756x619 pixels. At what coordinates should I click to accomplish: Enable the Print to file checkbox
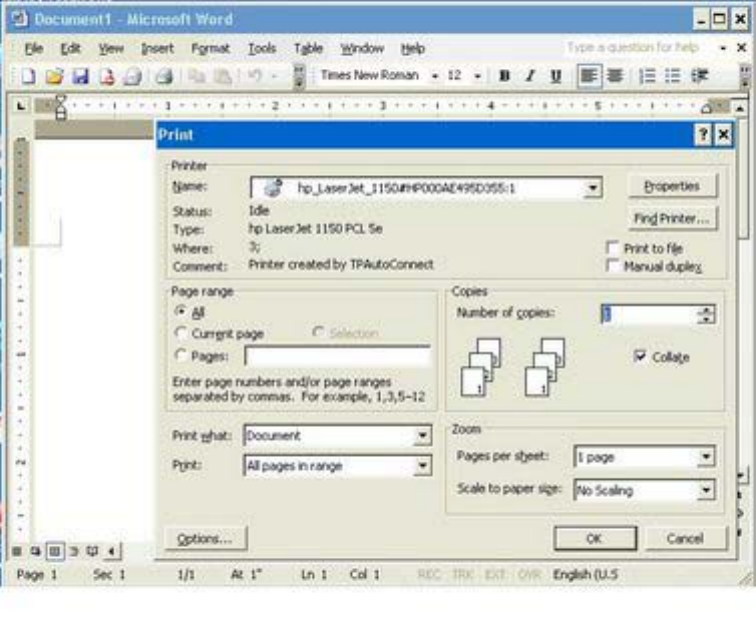click(612, 248)
